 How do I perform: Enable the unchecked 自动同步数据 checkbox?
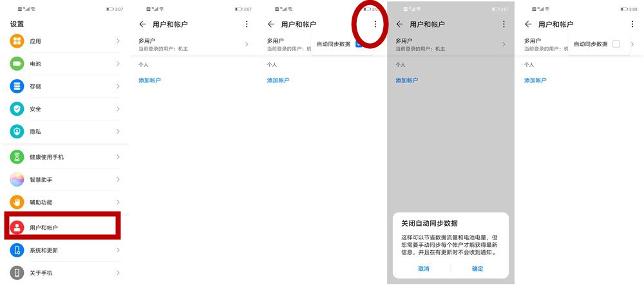pos(616,44)
